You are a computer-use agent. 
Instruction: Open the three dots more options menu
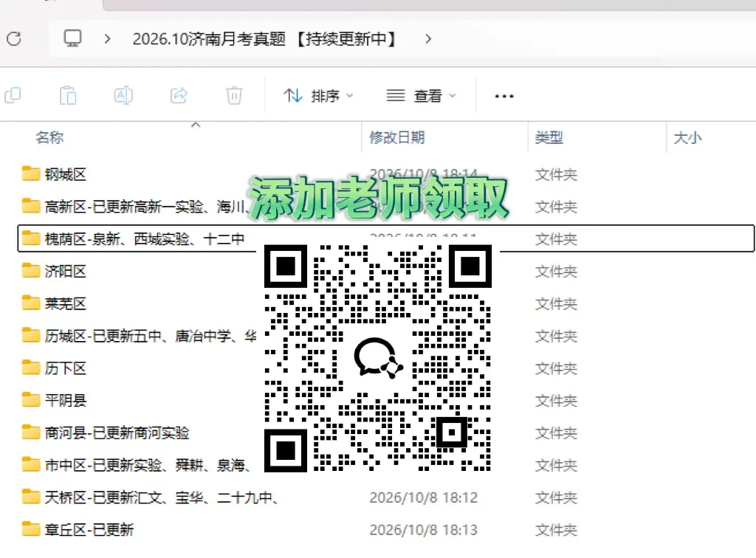point(504,96)
